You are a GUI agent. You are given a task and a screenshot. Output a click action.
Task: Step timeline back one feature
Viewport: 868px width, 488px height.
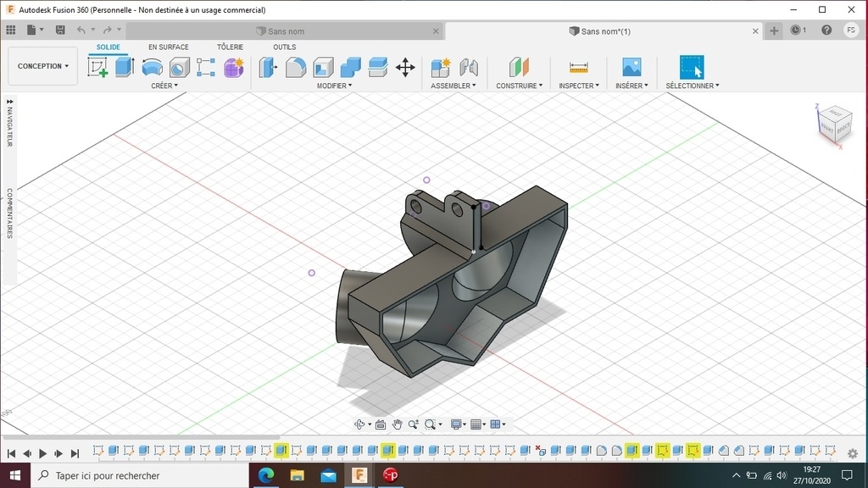point(26,454)
